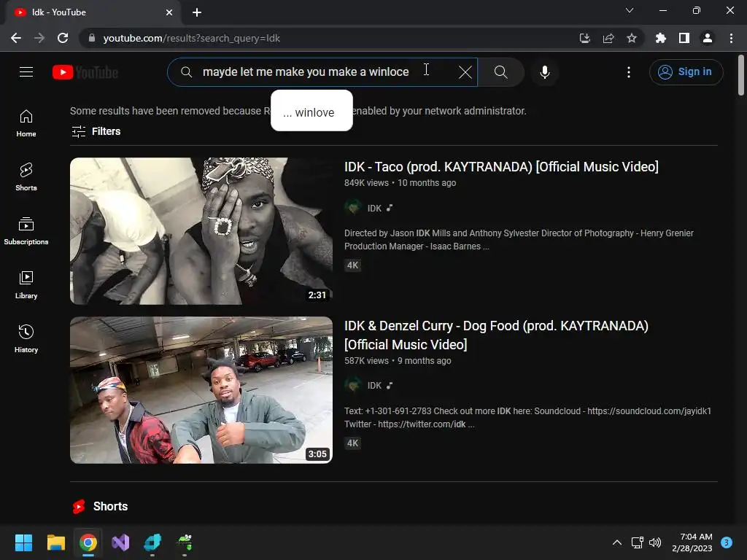Click the 4K badge on Dog Food video
747x560 pixels.
coord(352,443)
